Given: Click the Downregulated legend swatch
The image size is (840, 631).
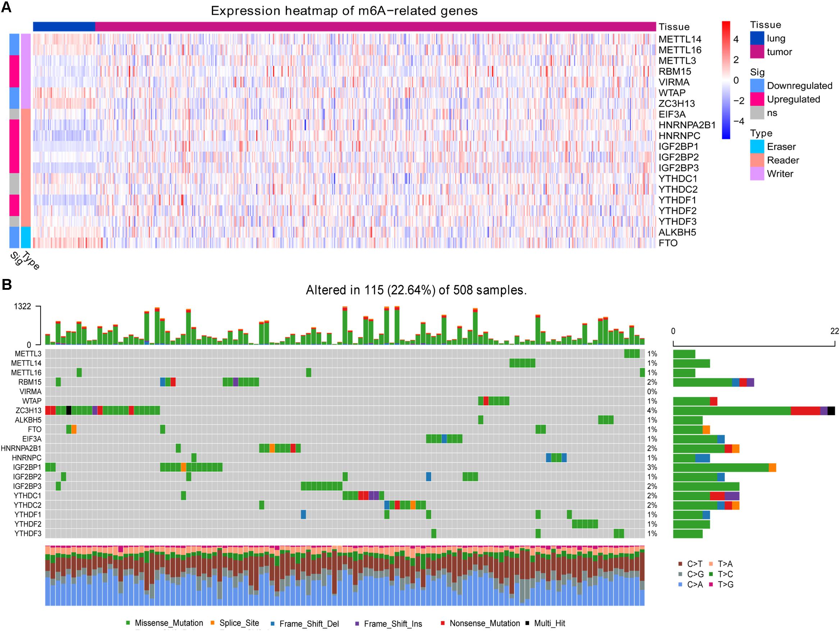Looking at the screenshot, I should coord(757,86).
